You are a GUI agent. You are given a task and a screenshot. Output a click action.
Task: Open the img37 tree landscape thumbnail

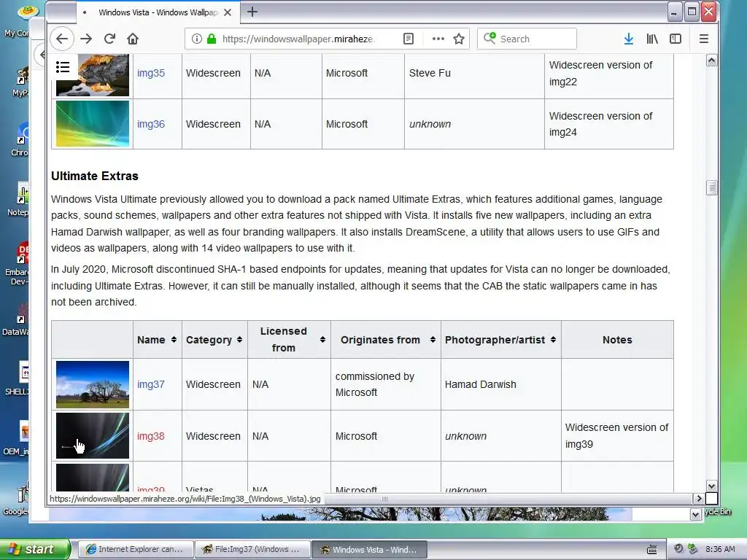pos(93,384)
